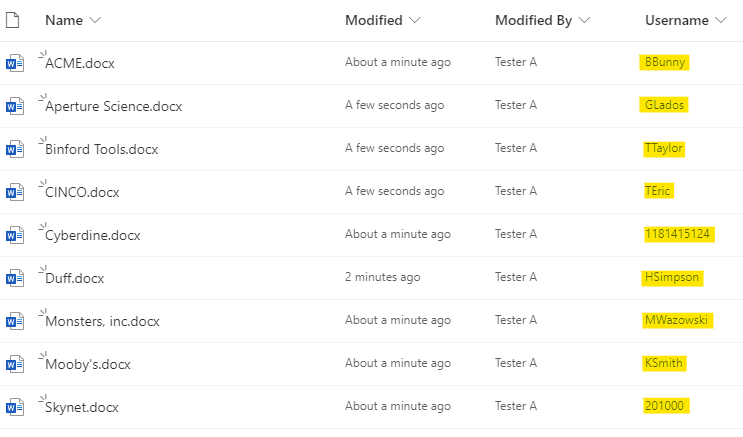This screenshot has height=437, width=743.
Task: Click the Word icon beside CINCO.docx
Action: [x=14, y=192]
